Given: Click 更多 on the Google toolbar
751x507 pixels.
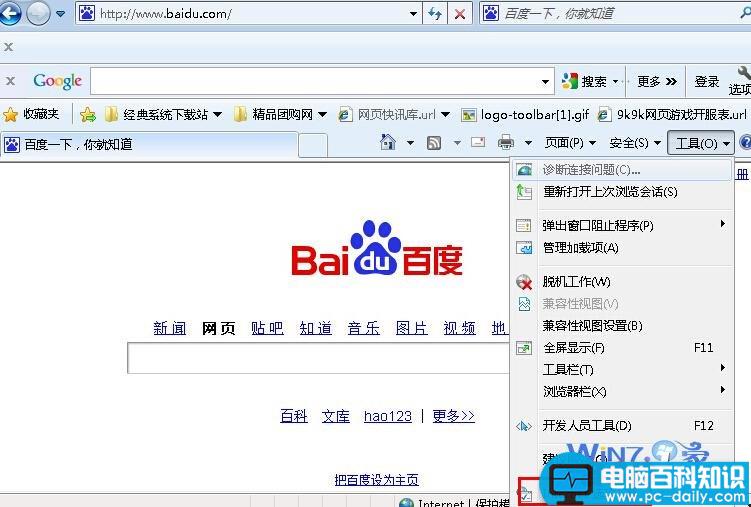Looking at the screenshot, I should [657, 82].
